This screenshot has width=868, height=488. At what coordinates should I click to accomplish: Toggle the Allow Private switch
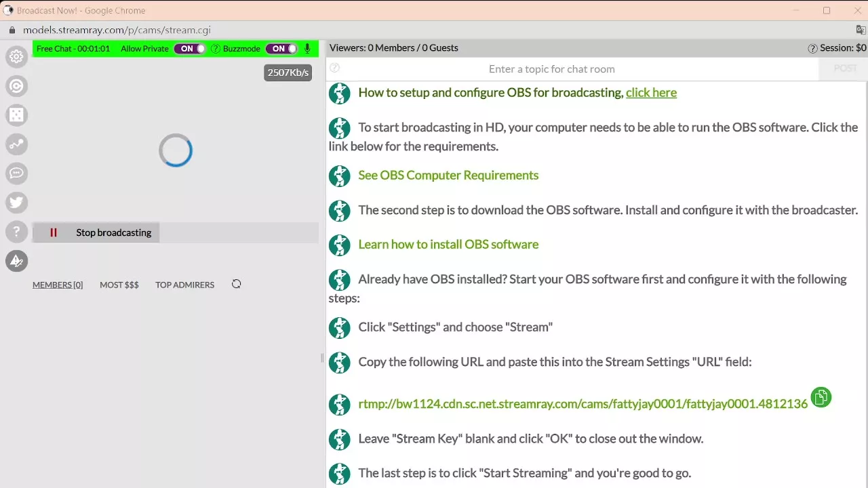point(190,49)
